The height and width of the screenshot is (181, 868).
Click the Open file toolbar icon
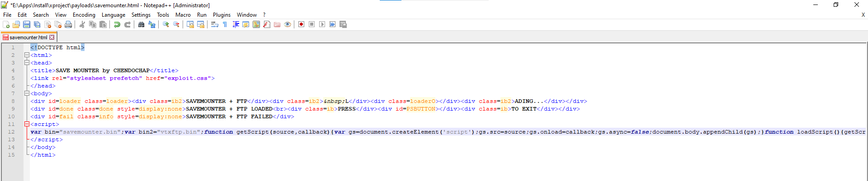tap(16, 24)
